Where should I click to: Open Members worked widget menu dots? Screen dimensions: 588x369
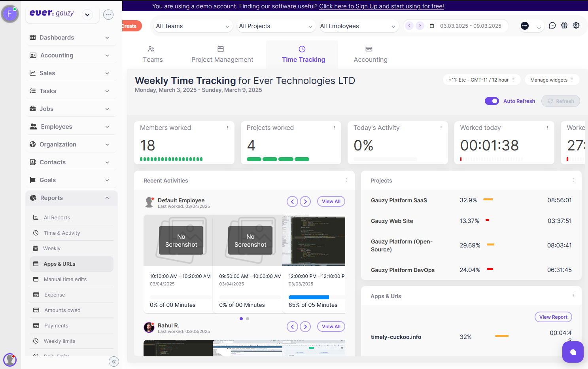click(227, 128)
